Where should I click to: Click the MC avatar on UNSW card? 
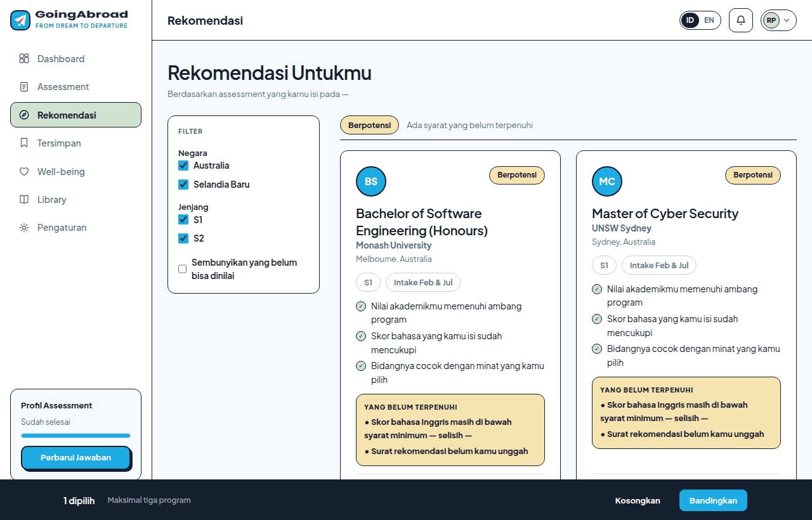[607, 181]
